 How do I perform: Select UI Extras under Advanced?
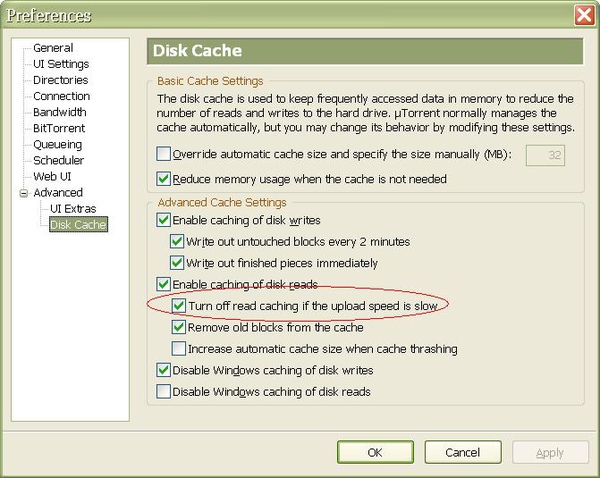click(73, 208)
